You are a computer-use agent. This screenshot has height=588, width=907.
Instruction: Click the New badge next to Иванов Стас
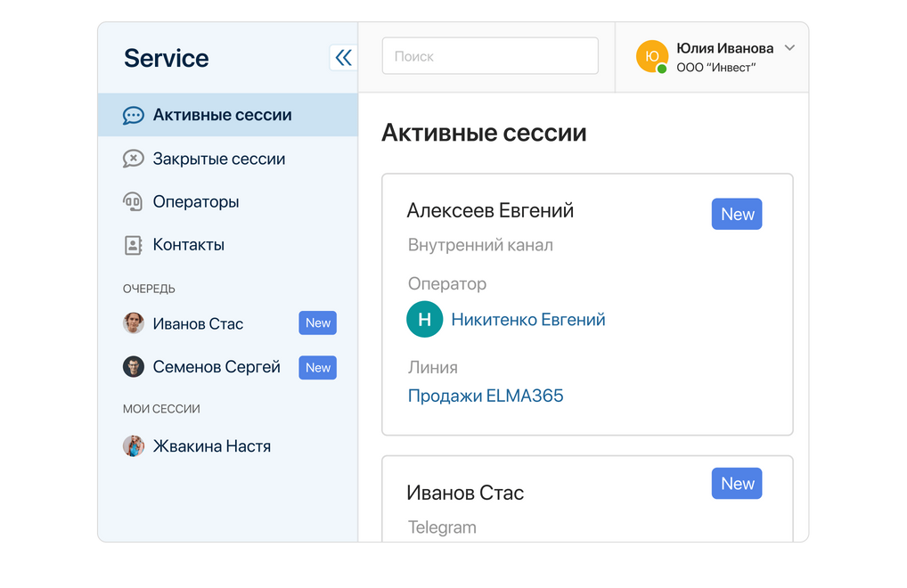[318, 323]
